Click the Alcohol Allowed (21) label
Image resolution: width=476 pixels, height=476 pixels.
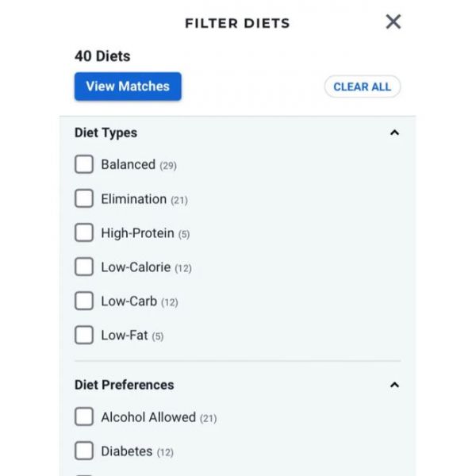159,417
